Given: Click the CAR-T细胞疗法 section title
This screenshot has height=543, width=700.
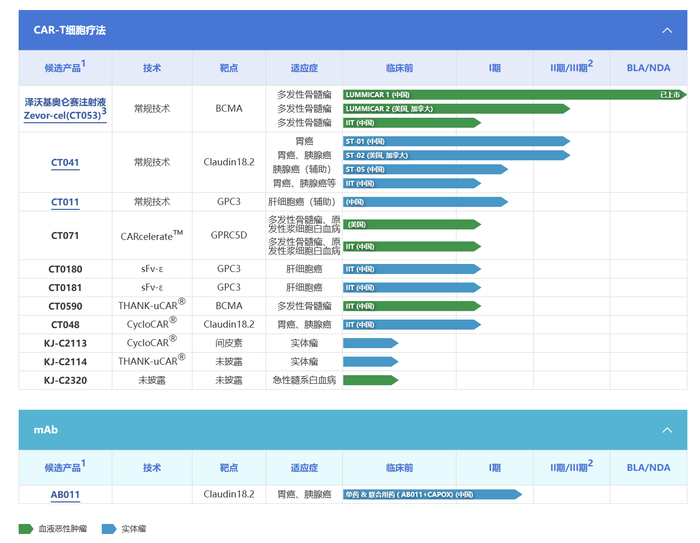Looking at the screenshot, I should 70,30.
